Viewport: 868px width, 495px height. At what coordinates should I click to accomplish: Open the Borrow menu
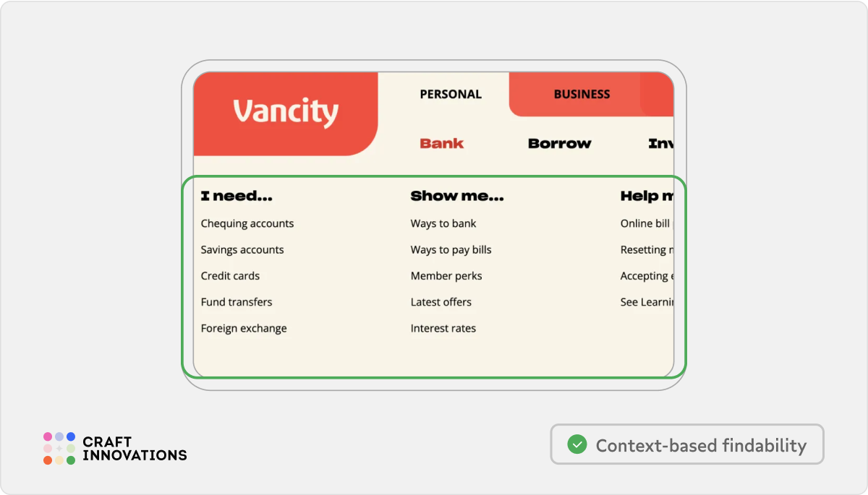559,143
